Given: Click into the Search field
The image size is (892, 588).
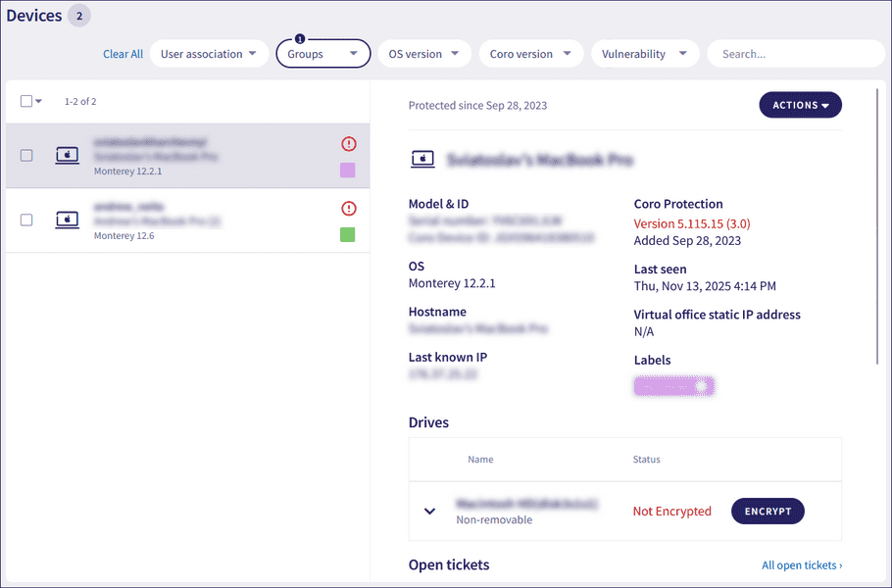Looking at the screenshot, I should coord(794,54).
